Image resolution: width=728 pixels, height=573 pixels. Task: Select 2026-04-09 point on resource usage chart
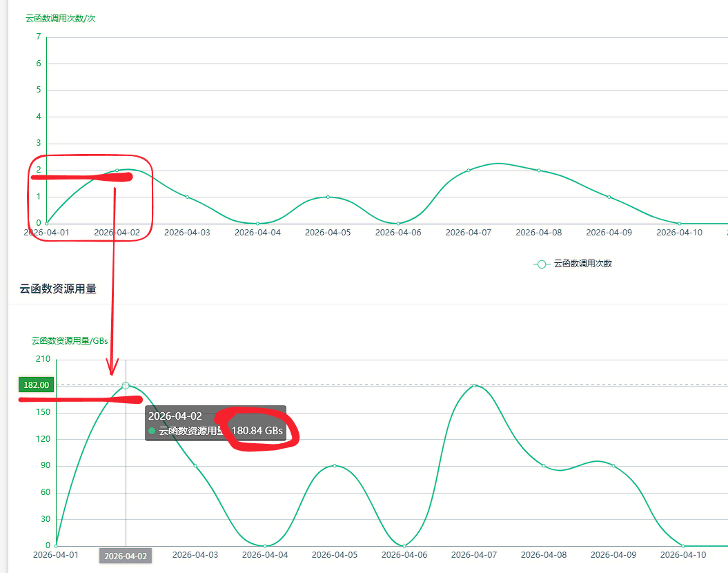click(613, 466)
